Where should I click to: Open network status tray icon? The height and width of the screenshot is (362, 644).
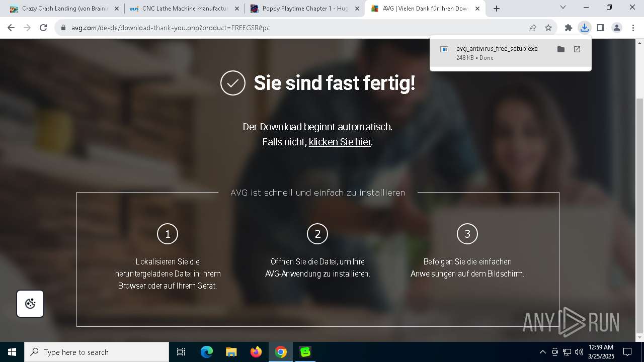[567, 352]
